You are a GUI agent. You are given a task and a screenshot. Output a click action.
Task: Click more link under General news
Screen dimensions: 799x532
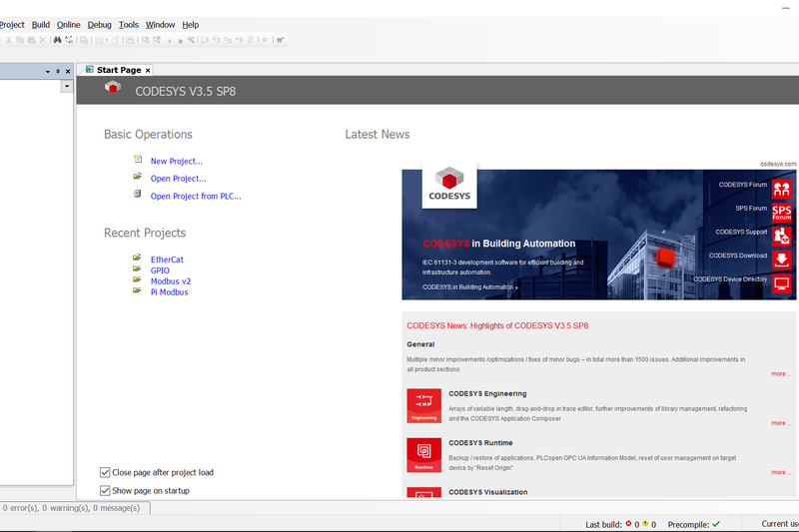781,373
